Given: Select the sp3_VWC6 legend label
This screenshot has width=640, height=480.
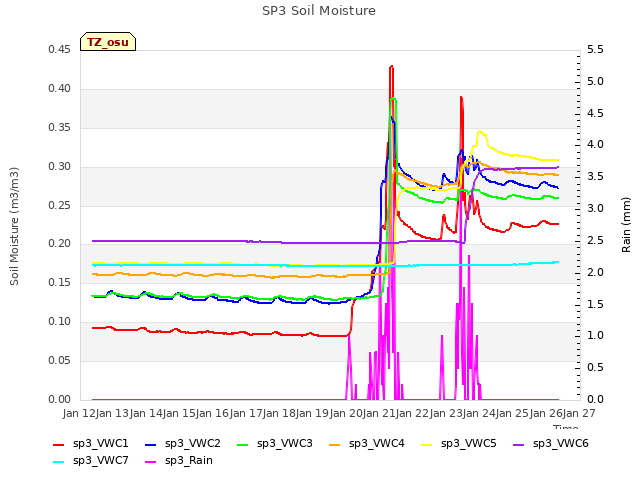Looking at the screenshot, I should pyautogui.click(x=560, y=444).
